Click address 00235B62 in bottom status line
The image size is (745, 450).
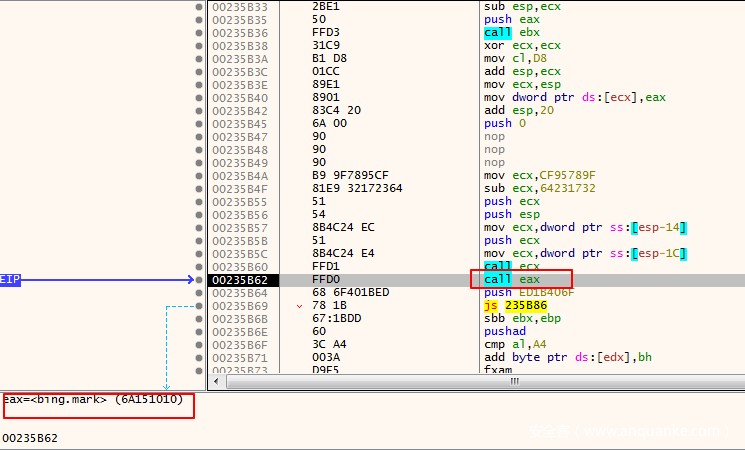[30, 438]
